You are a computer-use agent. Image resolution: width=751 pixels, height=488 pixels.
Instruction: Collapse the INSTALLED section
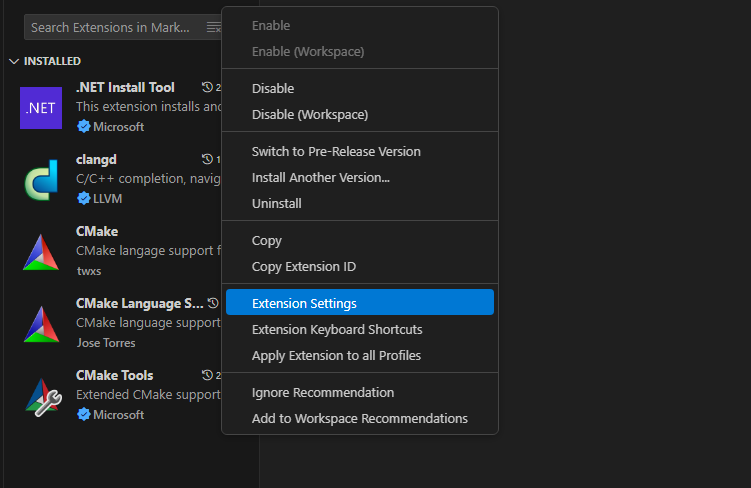tap(14, 61)
